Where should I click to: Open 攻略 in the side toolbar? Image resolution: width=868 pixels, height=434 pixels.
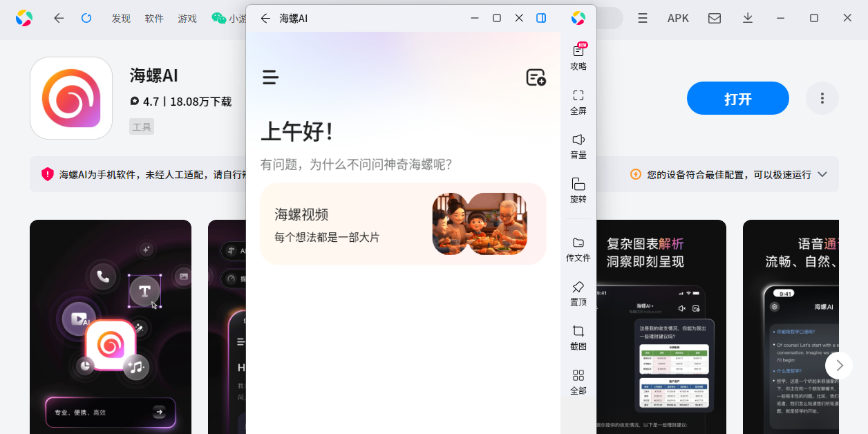[578, 57]
